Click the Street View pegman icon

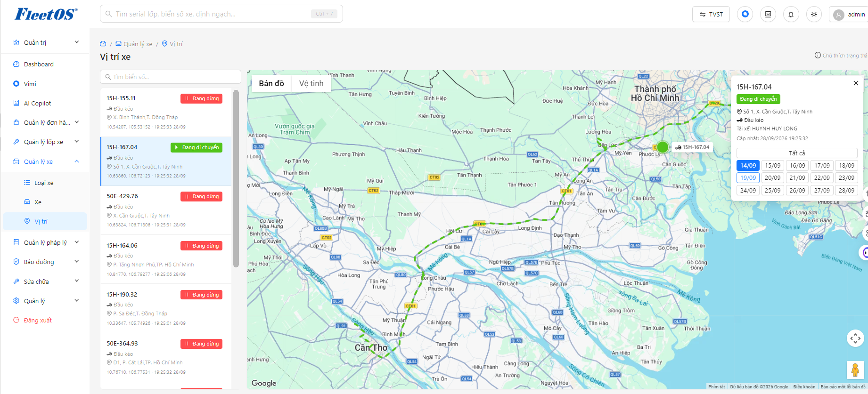[x=855, y=370]
